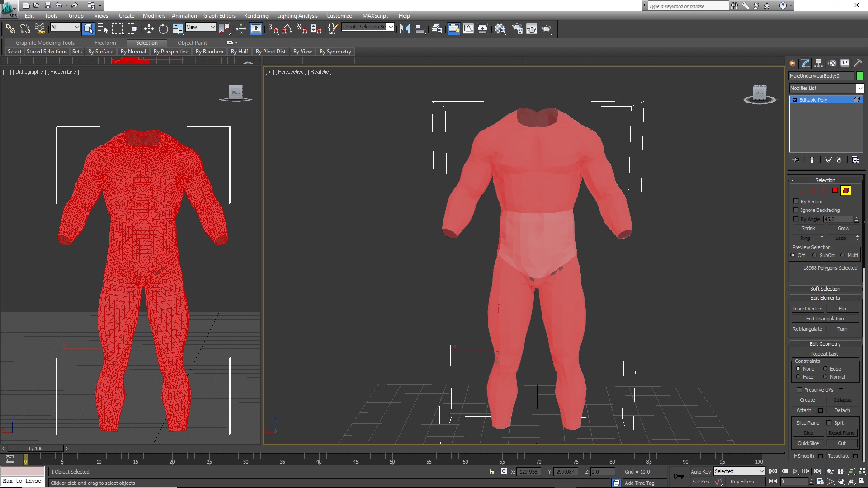
Task: Click the Play Animation button
Action: click(x=795, y=471)
